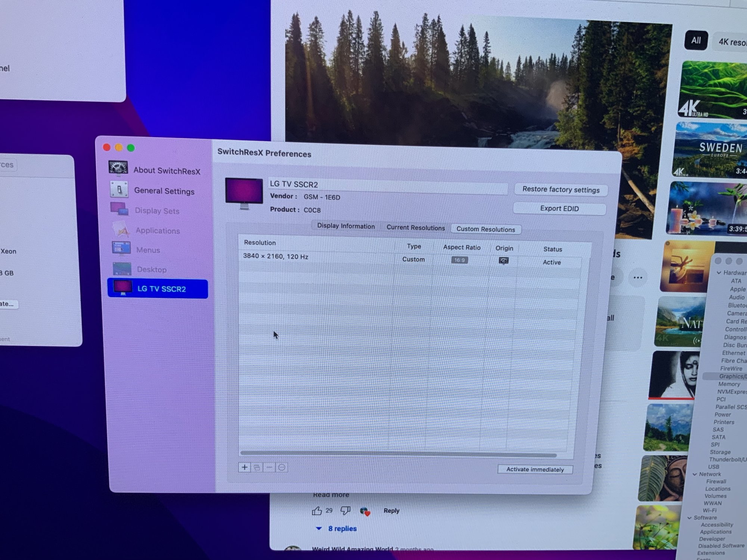Select the Desktop sidebar item
The width and height of the screenshot is (747, 560).
[x=151, y=269]
